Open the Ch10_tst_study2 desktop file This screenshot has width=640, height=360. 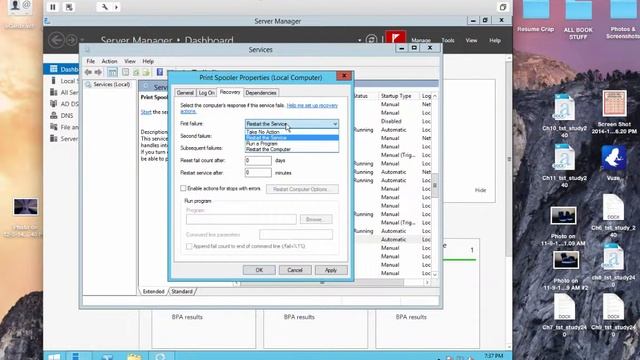[564, 116]
